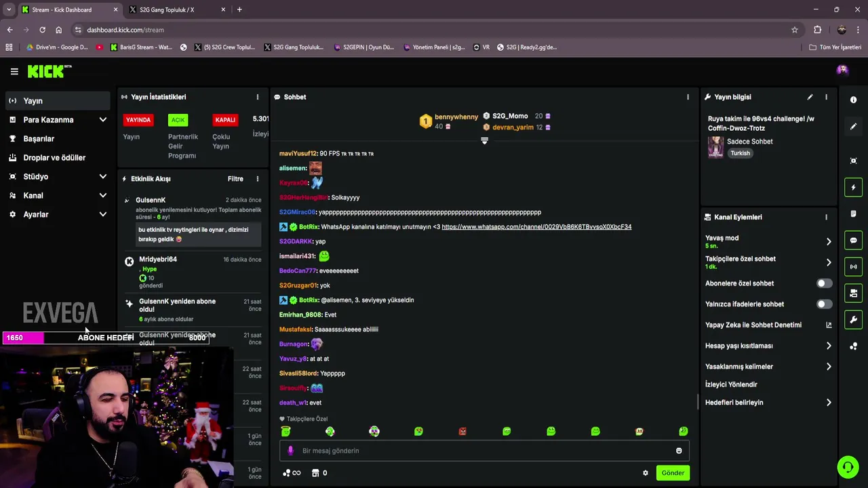Click the document icon in the right sidebar
This screenshot has width=868, height=488.
point(853,213)
